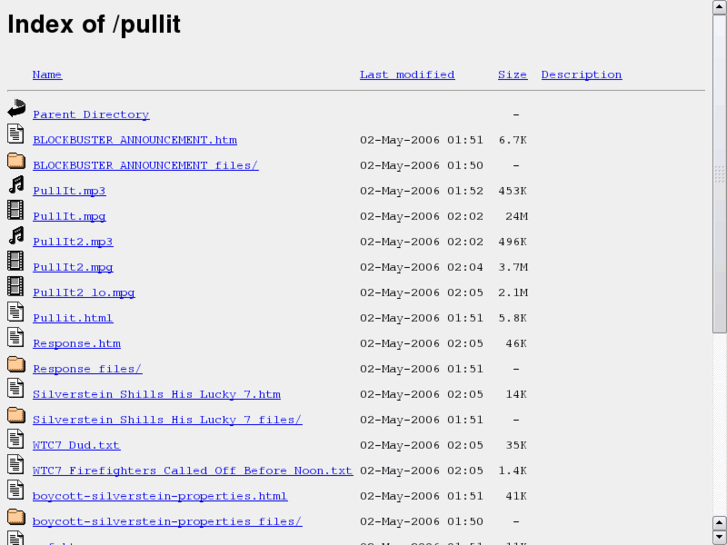Open the PullIt2.mpg video link
The image size is (727, 545).
point(73,268)
